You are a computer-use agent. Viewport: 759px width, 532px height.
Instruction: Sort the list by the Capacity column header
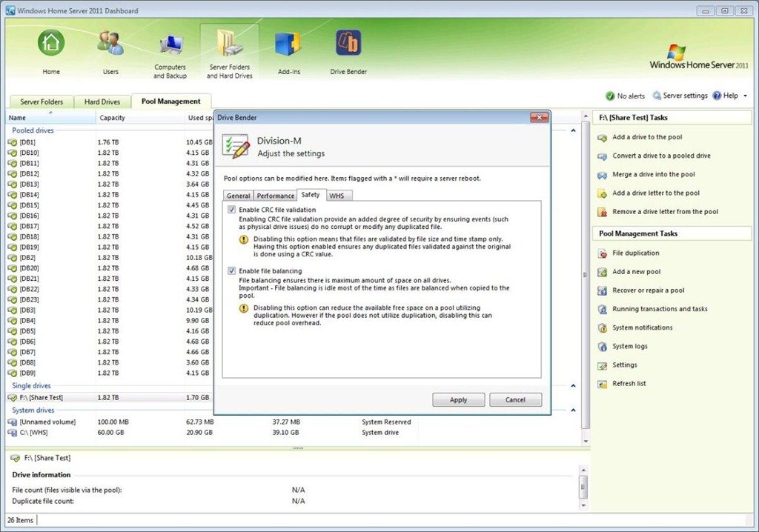coord(140,118)
